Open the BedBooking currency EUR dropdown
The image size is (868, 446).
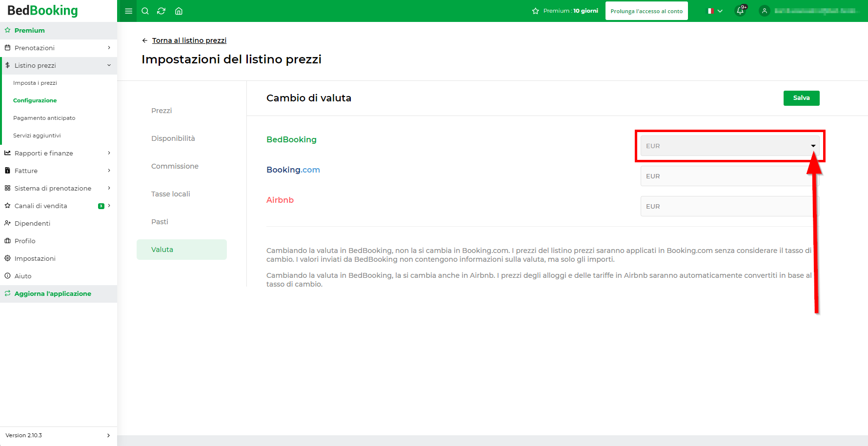(x=729, y=146)
